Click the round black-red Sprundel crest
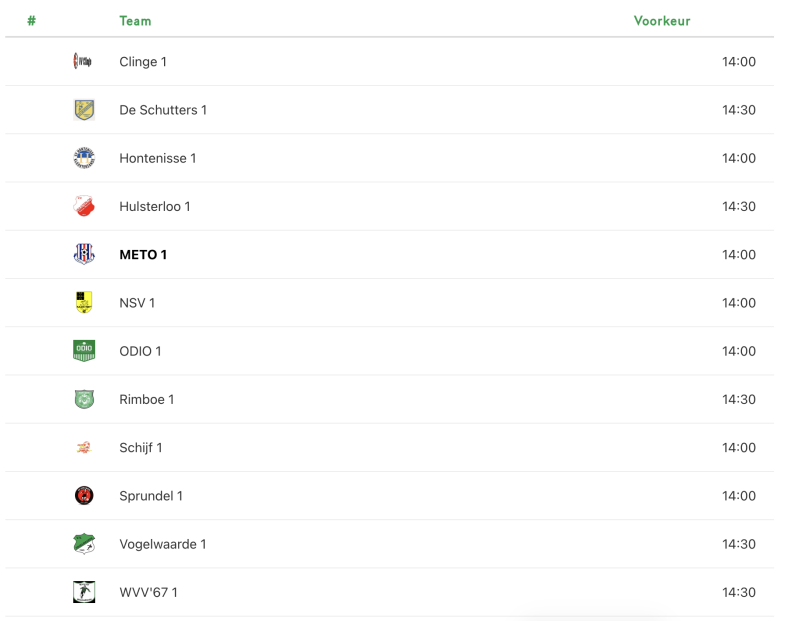Image resolution: width=799 pixels, height=621 pixels. point(84,496)
